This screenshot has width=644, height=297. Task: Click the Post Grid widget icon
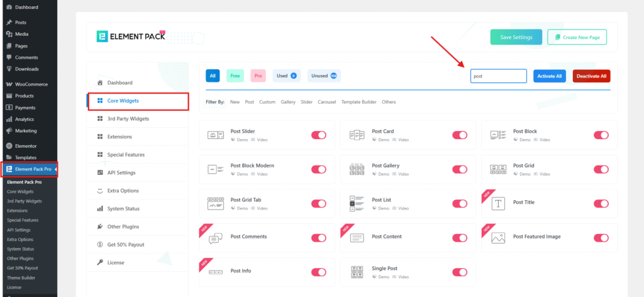pyautogui.click(x=498, y=169)
